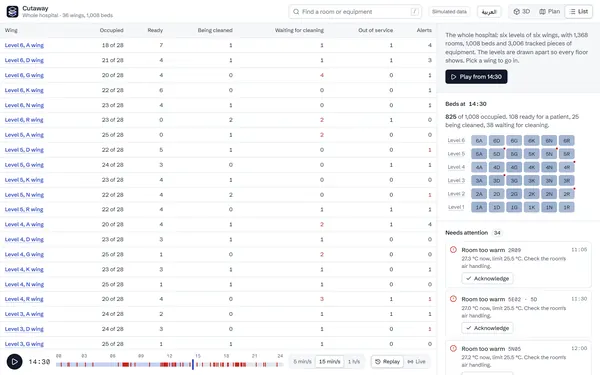The width and height of the screenshot is (600, 375).
Task: Click the Being cleaned column header
Action: pyautogui.click(x=215, y=30)
